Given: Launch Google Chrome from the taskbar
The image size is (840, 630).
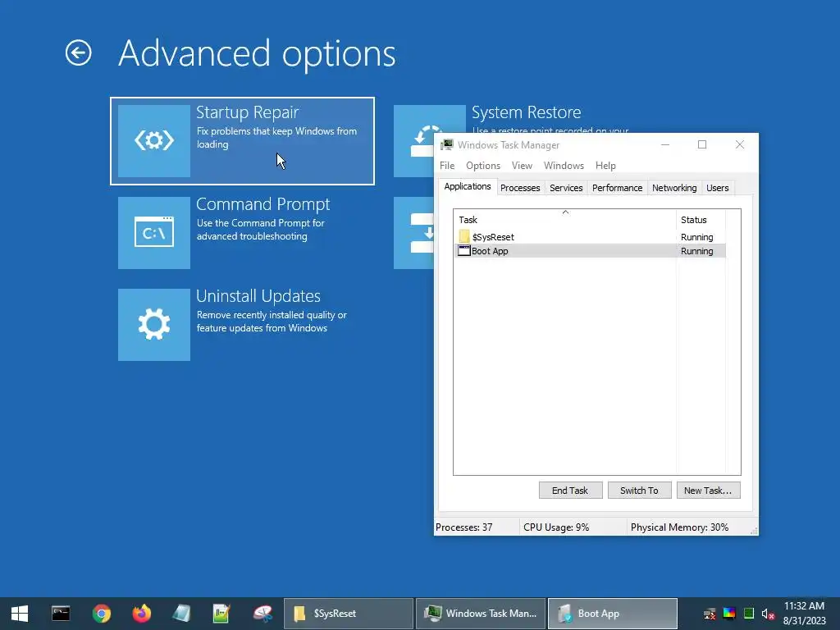Looking at the screenshot, I should pos(101,614).
